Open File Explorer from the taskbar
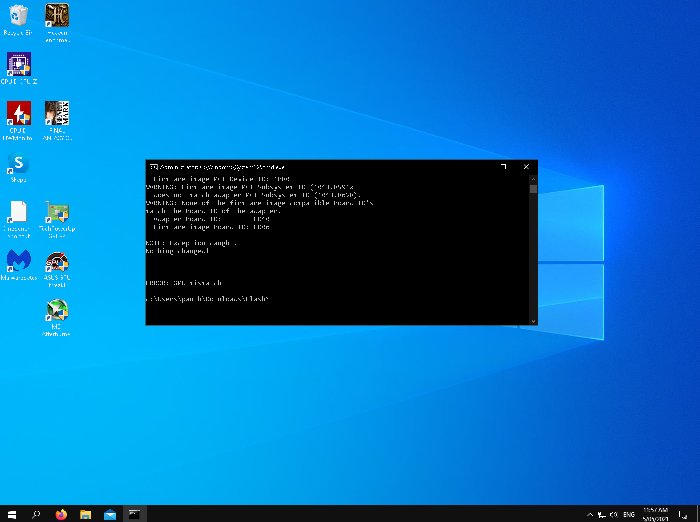This screenshot has width=700, height=522. [x=86, y=514]
